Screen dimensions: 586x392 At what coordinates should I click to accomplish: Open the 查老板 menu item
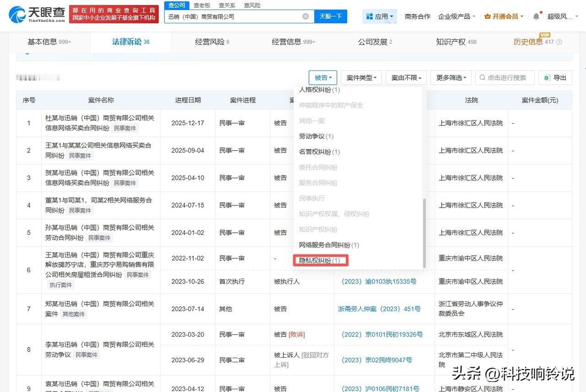pyautogui.click(x=202, y=5)
